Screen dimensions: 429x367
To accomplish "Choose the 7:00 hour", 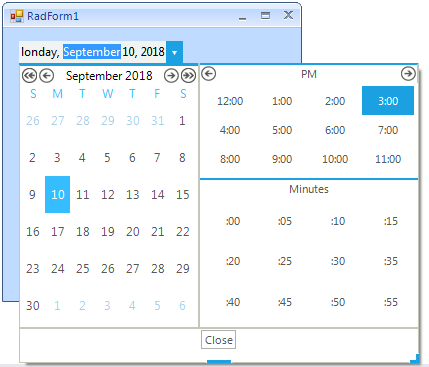I will [388, 130].
